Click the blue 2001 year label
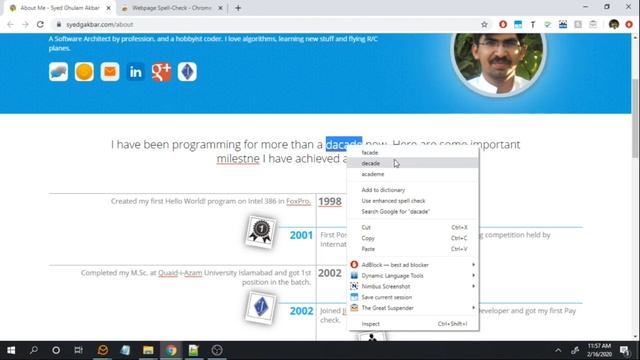This screenshot has width=640, height=360. (x=301, y=235)
